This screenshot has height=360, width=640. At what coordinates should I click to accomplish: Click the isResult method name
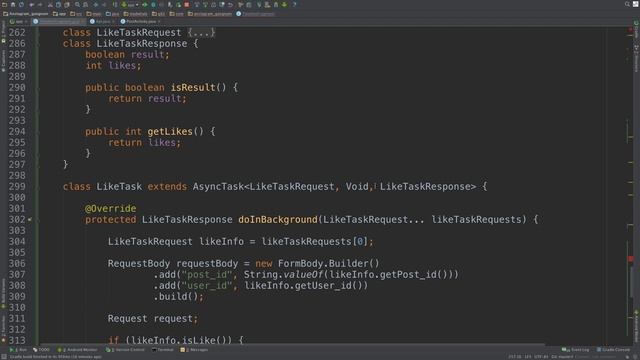(x=193, y=87)
